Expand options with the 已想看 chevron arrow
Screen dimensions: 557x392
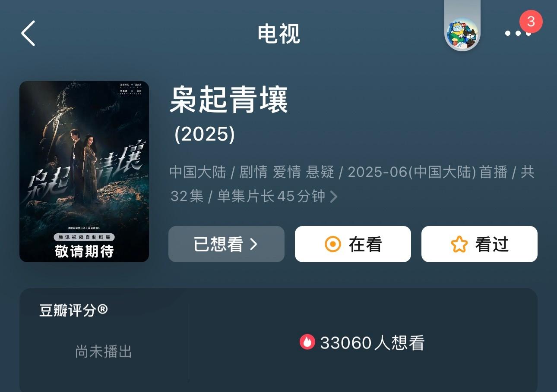[253, 244]
